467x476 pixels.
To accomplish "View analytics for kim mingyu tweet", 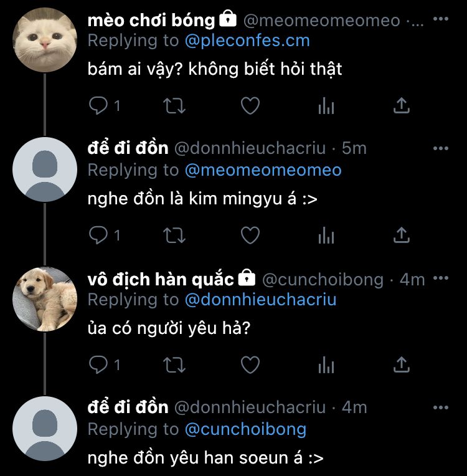I will coord(326,235).
